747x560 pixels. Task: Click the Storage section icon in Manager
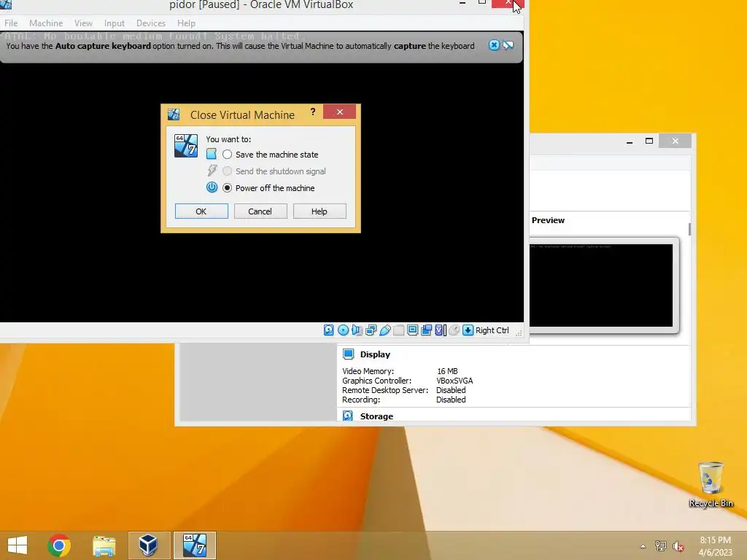348,416
